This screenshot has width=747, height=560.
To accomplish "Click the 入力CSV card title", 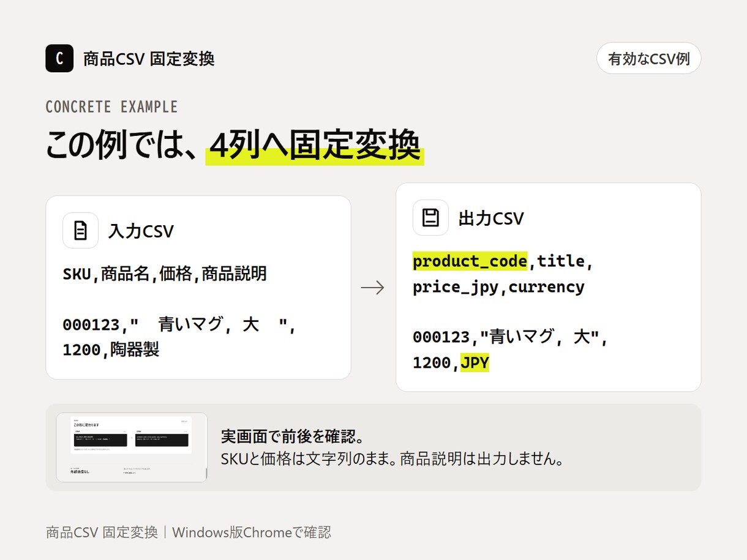I will click(141, 231).
